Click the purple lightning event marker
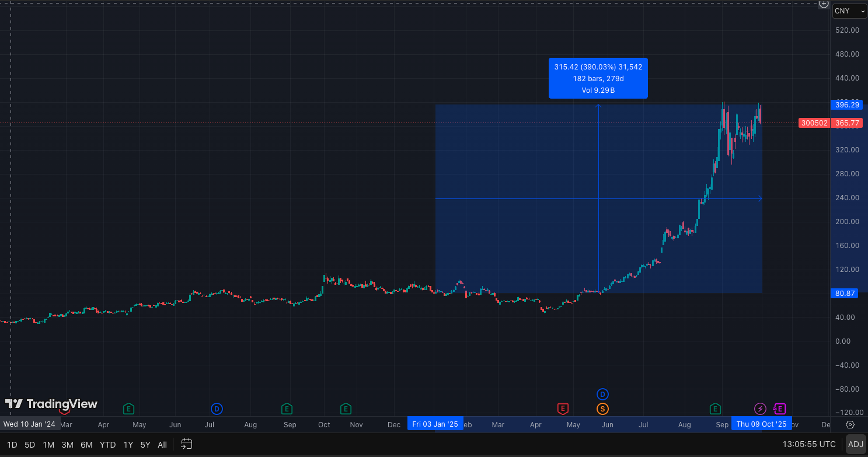The image size is (868, 457). 760,409
